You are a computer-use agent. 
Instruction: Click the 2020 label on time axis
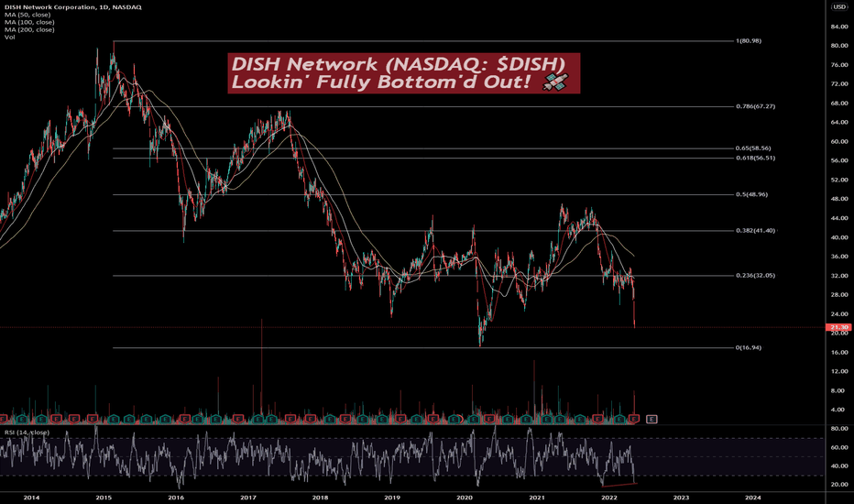click(465, 498)
